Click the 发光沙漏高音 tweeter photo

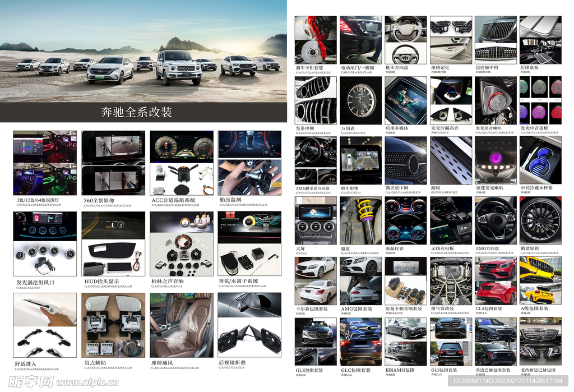pos(451,100)
